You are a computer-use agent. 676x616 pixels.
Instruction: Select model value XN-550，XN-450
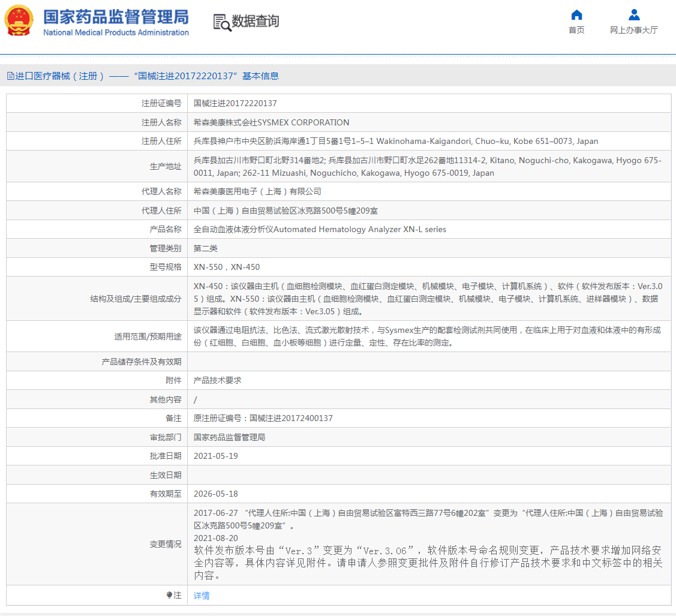226,268
